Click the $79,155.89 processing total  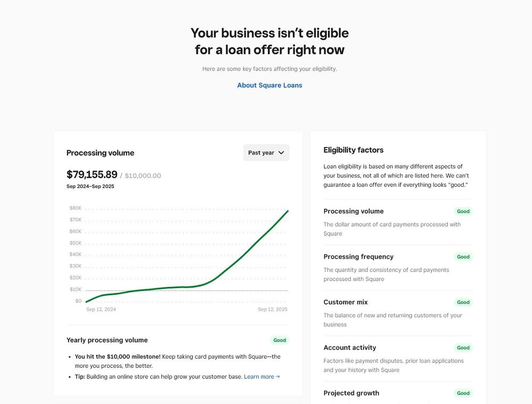92,175
